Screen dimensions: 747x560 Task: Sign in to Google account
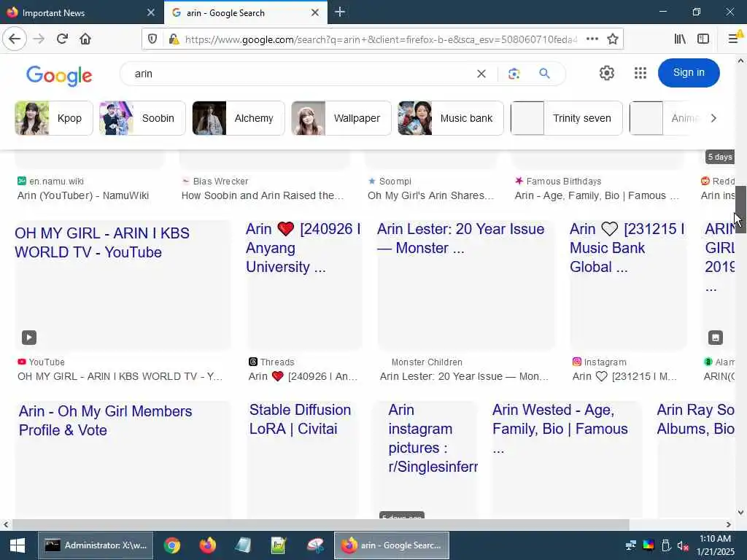[x=689, y=73]
